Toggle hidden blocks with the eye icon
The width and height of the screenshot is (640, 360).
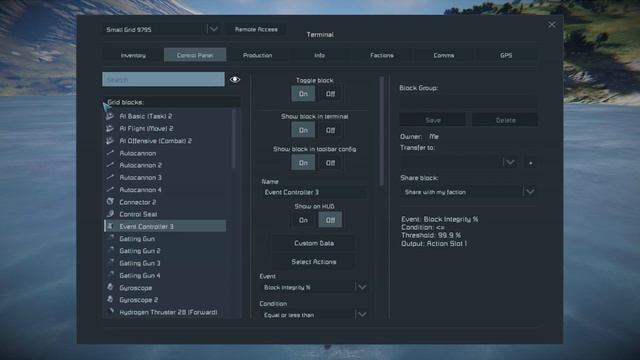[235, 80]
